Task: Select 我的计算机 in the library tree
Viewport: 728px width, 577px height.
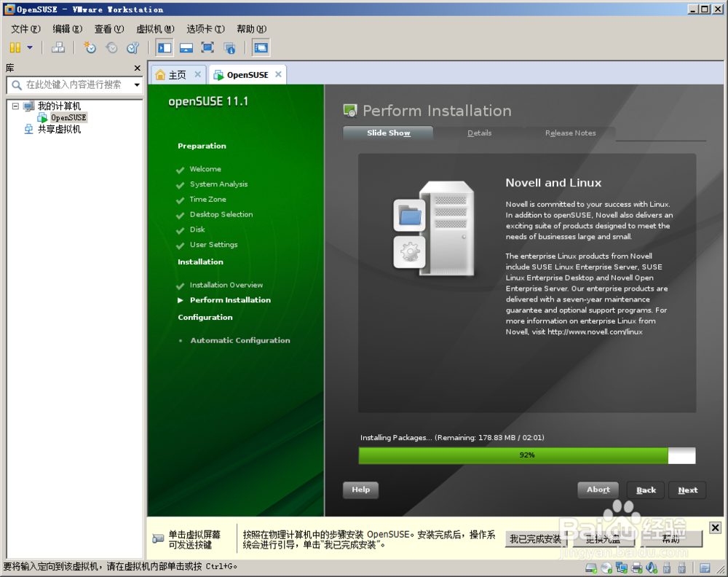Action: click(59, 106)
